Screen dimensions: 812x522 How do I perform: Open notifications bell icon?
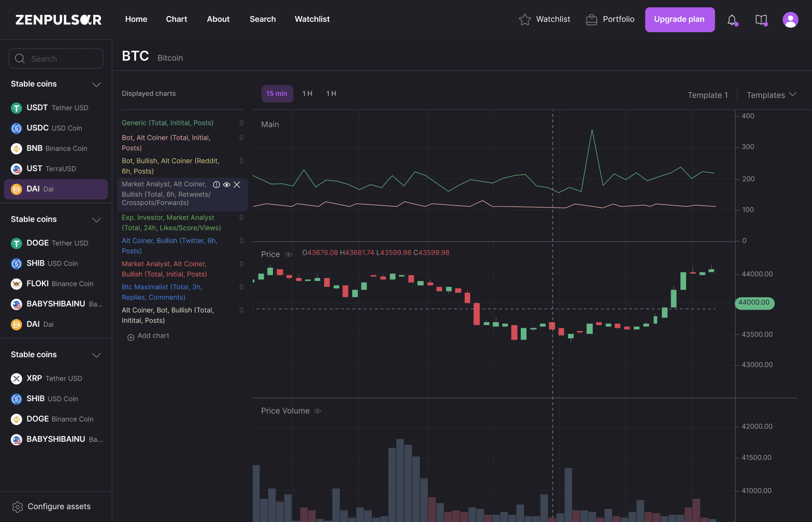coord(731,20)
